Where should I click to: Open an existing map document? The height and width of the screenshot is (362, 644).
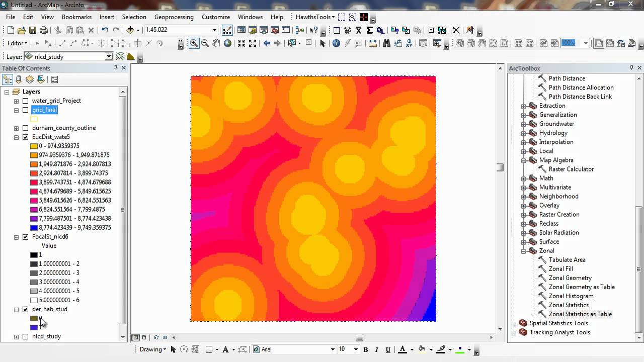pyautogui.click(x=22, y=30)
